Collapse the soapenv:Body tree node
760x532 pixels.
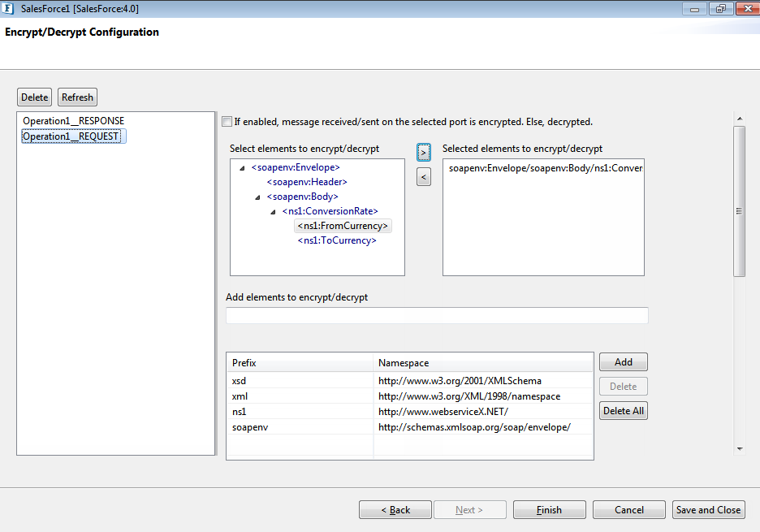point(257,197)
